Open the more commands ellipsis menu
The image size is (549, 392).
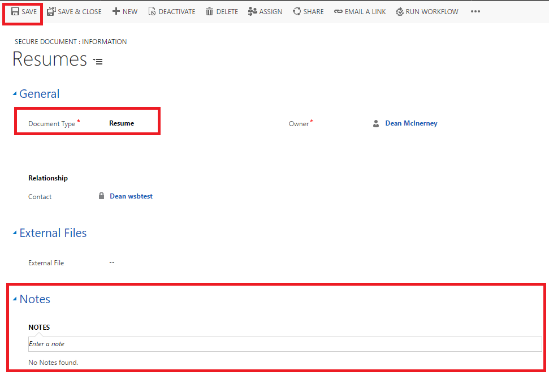tap(475, 11)
